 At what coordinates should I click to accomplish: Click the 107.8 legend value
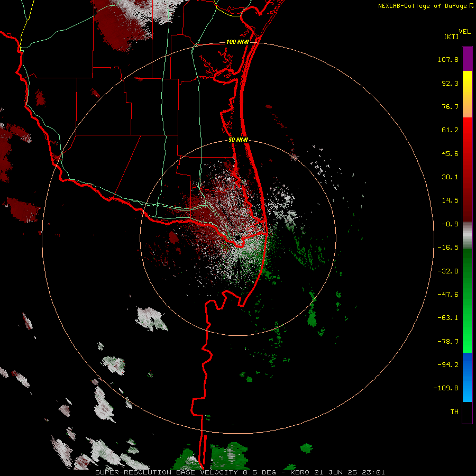[448, 59]
